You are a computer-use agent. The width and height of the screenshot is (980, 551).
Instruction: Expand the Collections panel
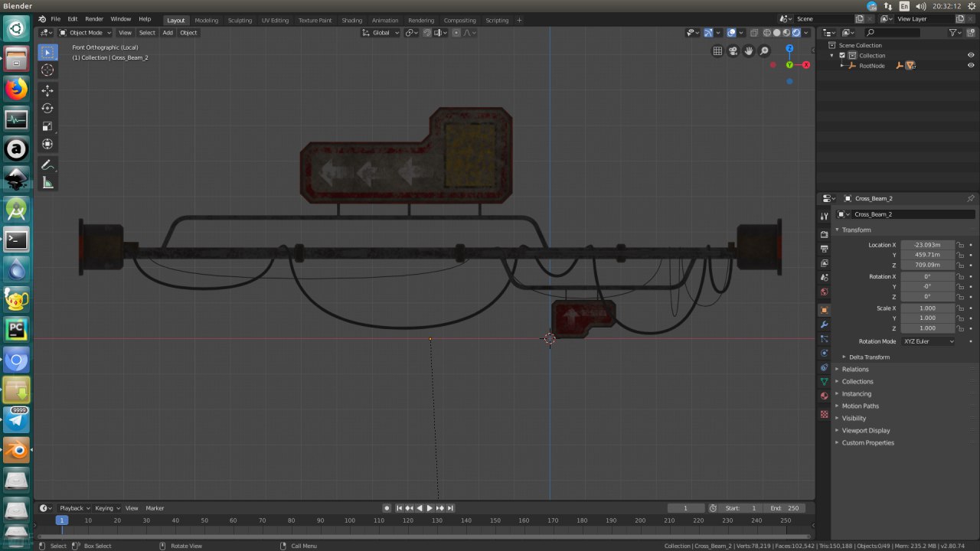point(857,381)
